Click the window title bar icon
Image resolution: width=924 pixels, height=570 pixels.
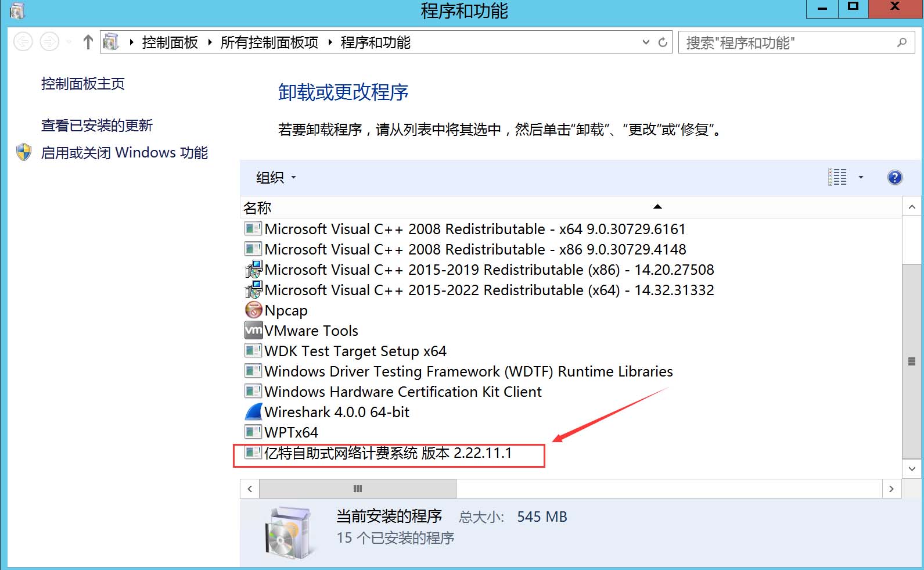17,10
